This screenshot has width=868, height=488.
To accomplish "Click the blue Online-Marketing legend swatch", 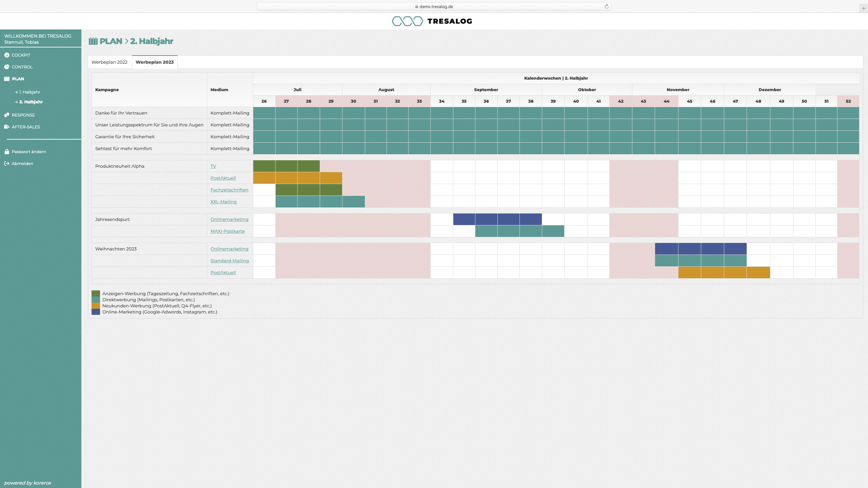I will coord(96,312).
